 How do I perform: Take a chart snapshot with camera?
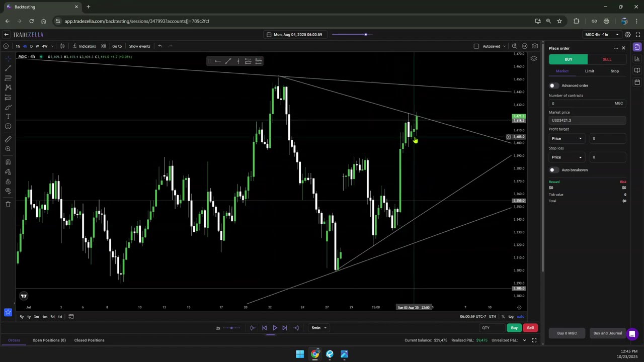tap(535, 46)
